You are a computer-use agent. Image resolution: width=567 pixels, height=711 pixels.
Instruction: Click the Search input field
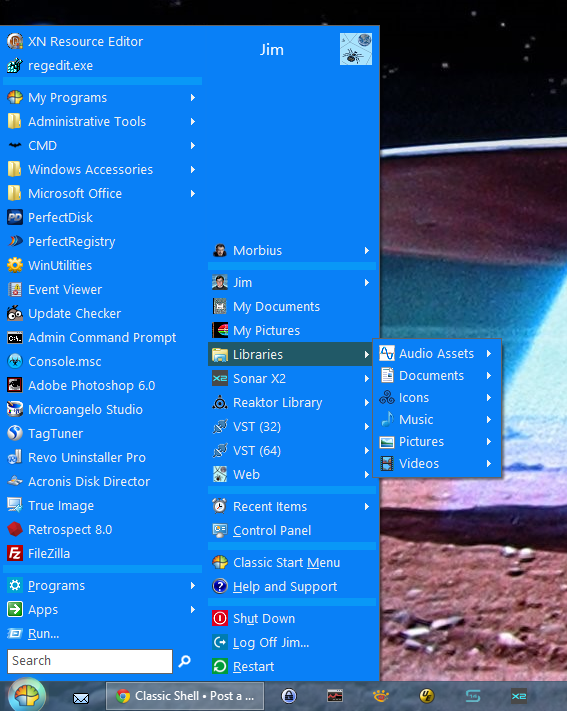[x=90, y=661]
